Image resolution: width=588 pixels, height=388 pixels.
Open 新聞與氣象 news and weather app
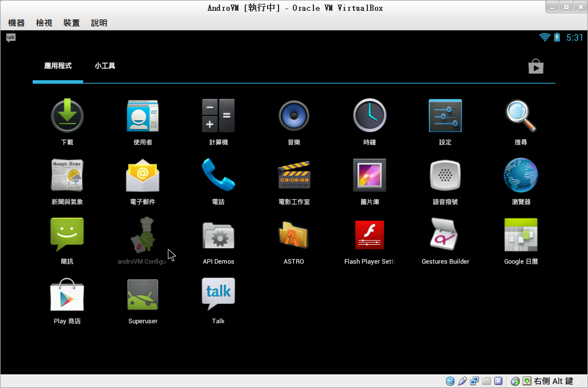pos(67,182)
